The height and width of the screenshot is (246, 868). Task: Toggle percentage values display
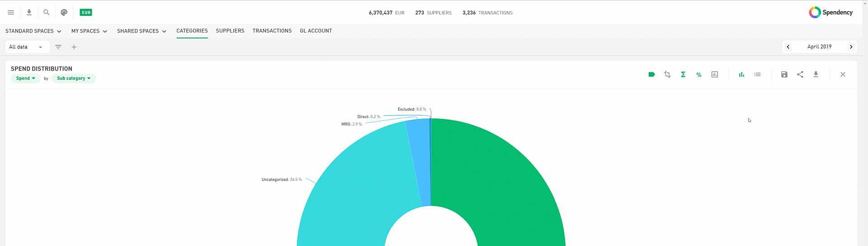699,75
